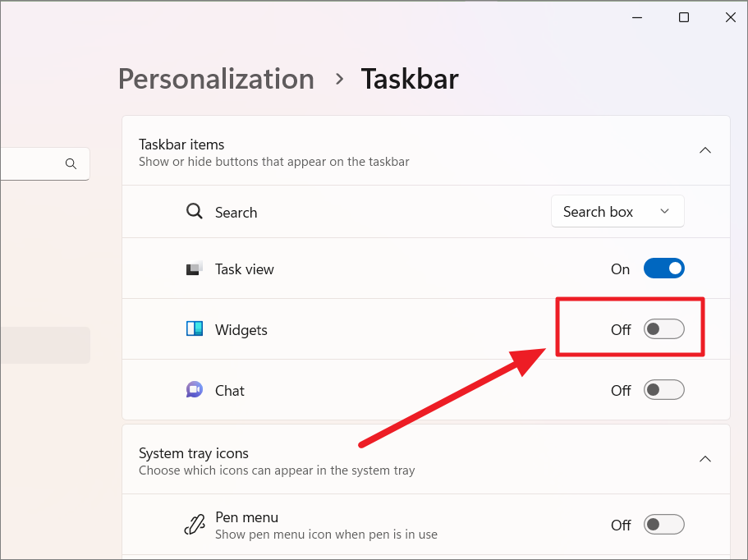Click the Widgets label
Image resolution: width=748 pixels, height=560 pixels.
(241, 330)
